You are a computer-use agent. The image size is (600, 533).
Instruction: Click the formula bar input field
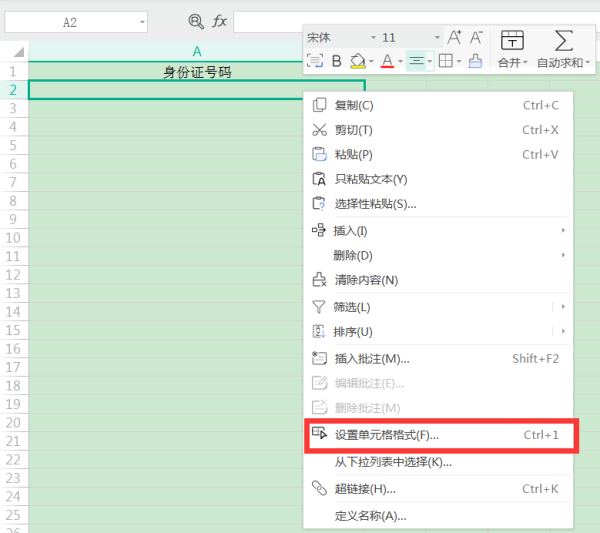pos(416,22)
